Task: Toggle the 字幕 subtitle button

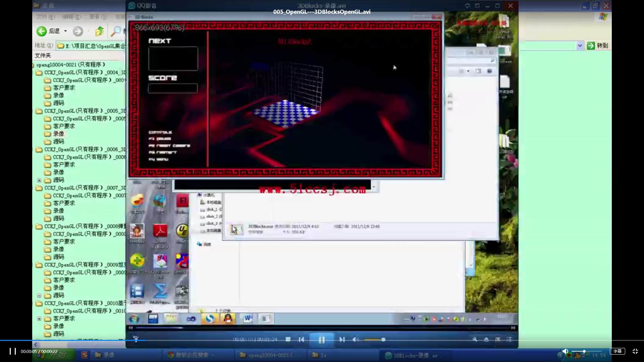Action: [x=618, y=351]
